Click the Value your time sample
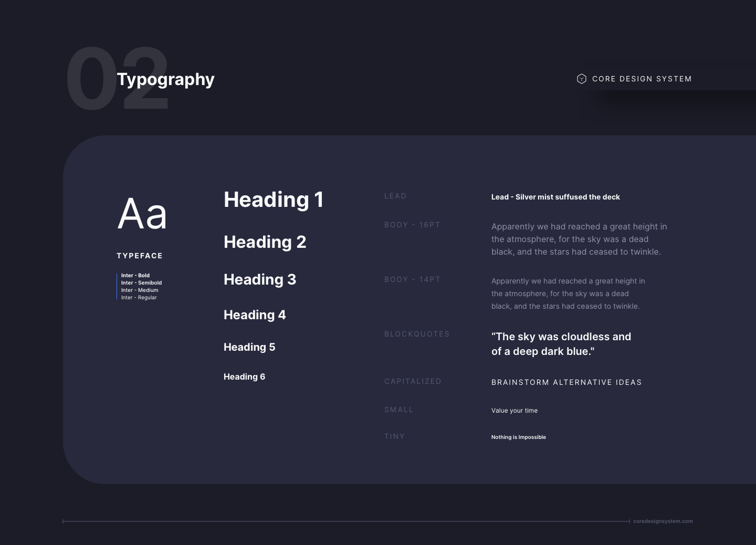This screenshot has height=545, width=756. (514, 411)
